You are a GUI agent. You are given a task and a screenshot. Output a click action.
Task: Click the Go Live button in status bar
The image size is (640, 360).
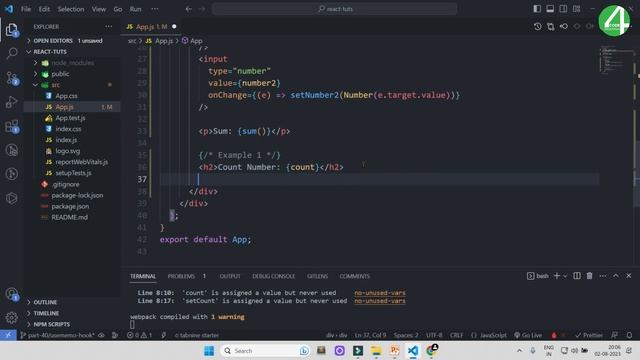(x=528, y=335)
